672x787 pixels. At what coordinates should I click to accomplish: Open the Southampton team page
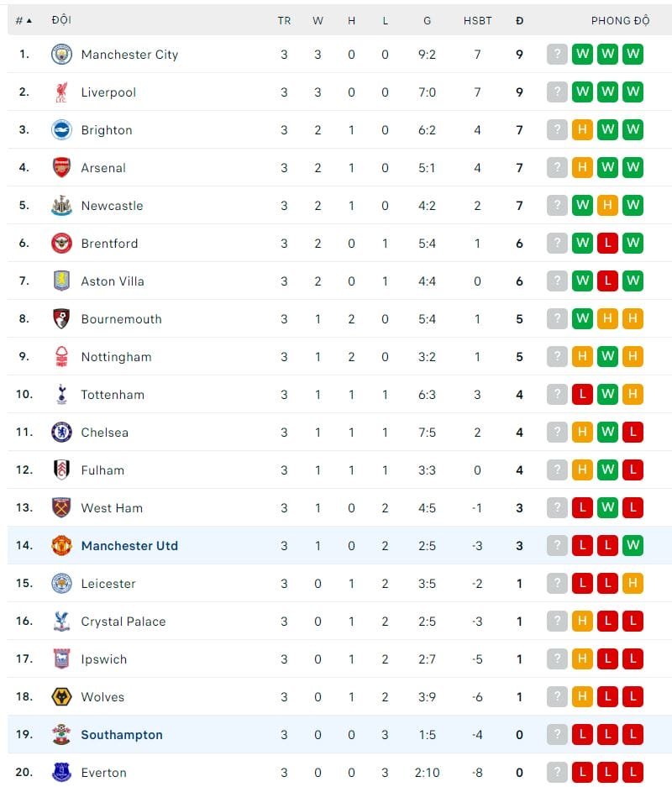(121, 734)
